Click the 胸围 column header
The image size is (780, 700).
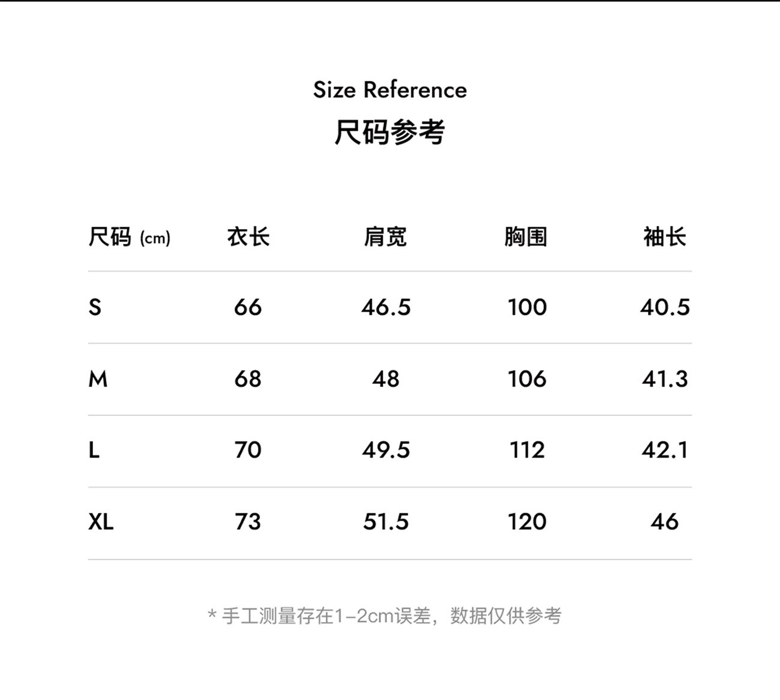click(526, 237)
